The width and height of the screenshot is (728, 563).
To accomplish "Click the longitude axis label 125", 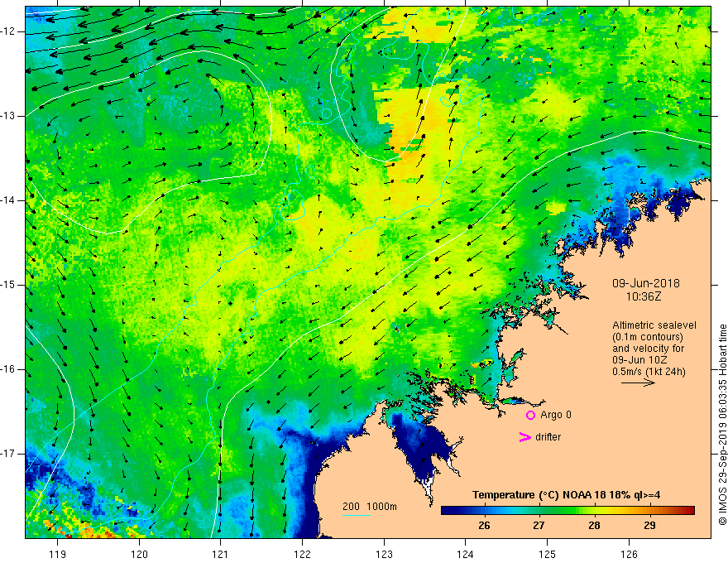I will 548,554.
